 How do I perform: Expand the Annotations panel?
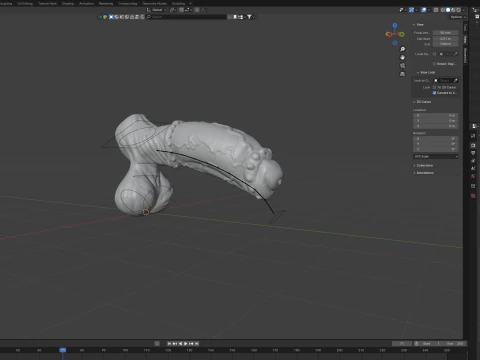(x=414, y=173)
